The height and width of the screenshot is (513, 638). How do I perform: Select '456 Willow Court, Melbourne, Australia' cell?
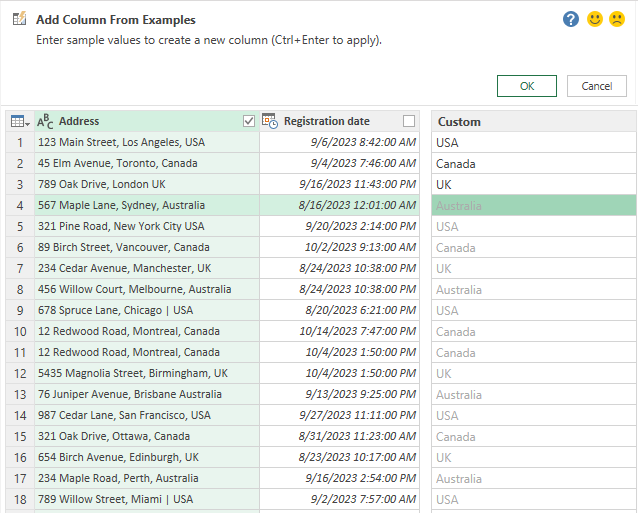pyautogui.click(x=147, y=290)
